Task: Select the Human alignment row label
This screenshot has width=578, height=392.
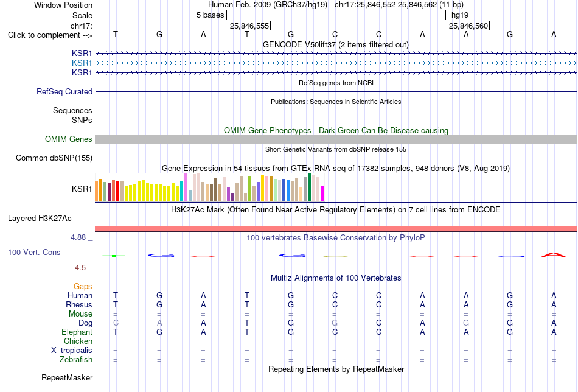Action: (80, 295)
